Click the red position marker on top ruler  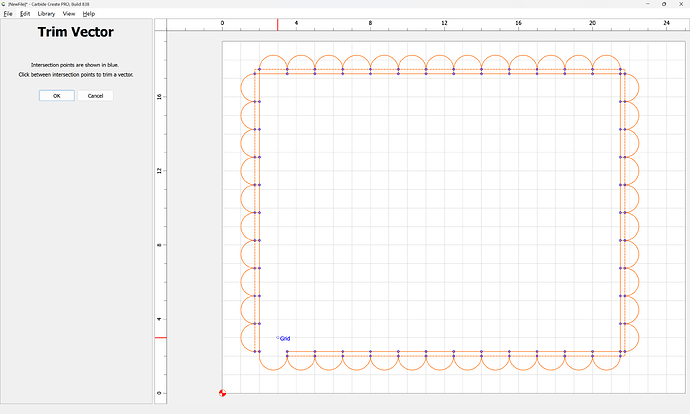pyautogui.click(x=278, y=26)
